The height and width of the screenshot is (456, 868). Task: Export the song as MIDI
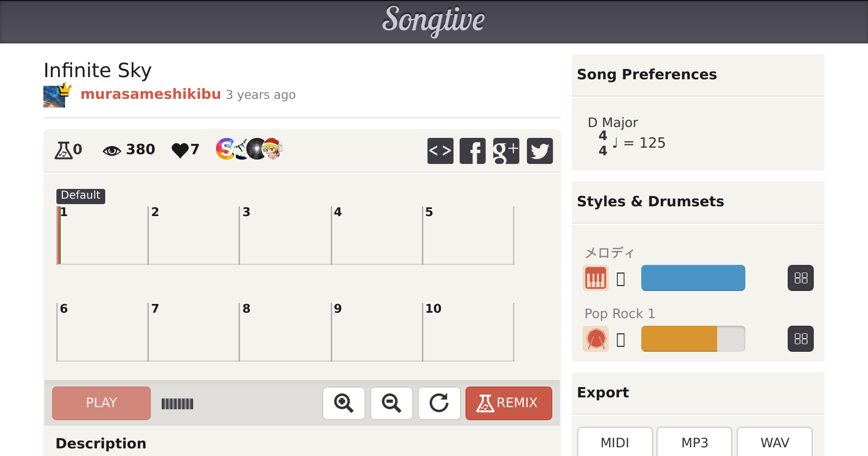[615, 442]
